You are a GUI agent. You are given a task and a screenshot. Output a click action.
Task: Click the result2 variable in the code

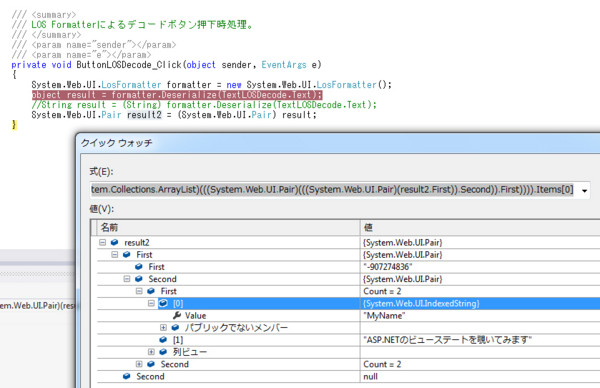[144, 115]
